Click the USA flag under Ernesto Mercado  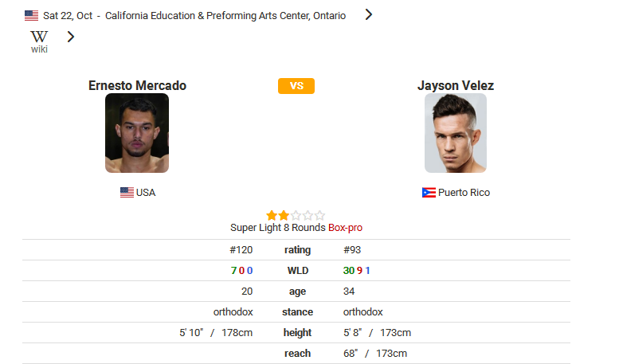127,192
